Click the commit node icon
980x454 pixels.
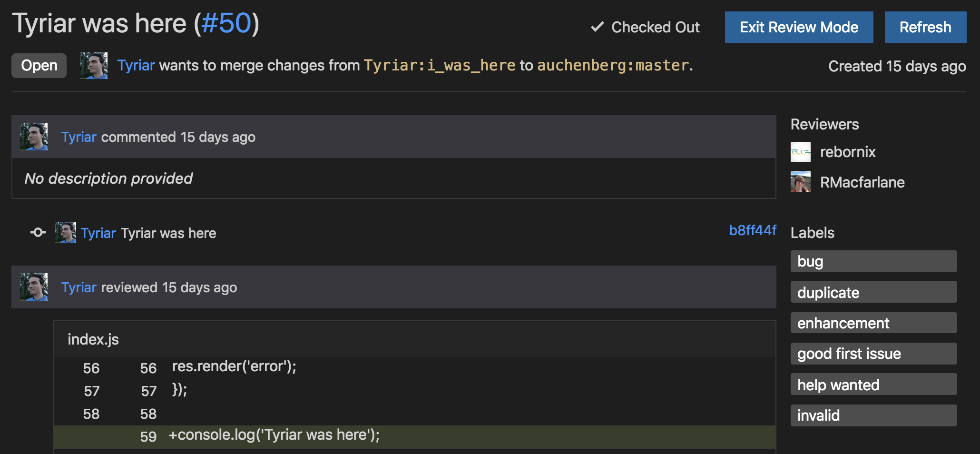pos(38,232)
